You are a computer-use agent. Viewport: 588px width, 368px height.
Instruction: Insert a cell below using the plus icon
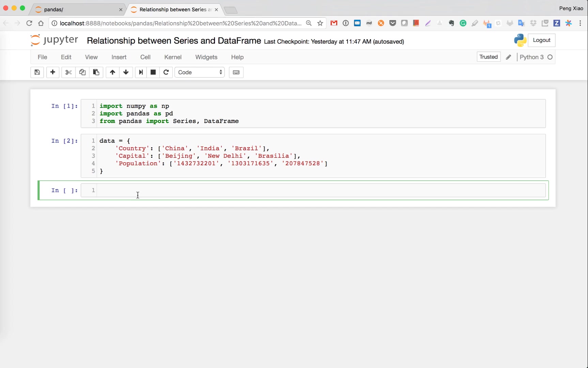pyautogui.click(x=53, y=72)
